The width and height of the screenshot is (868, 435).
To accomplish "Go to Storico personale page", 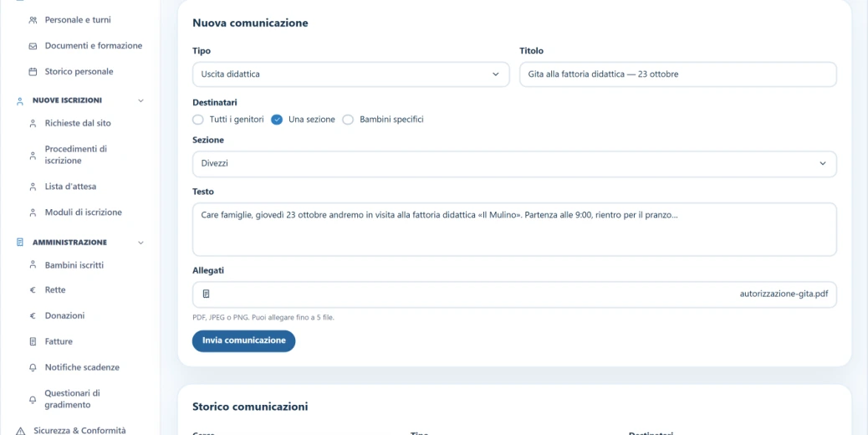I will click(80, 72).
